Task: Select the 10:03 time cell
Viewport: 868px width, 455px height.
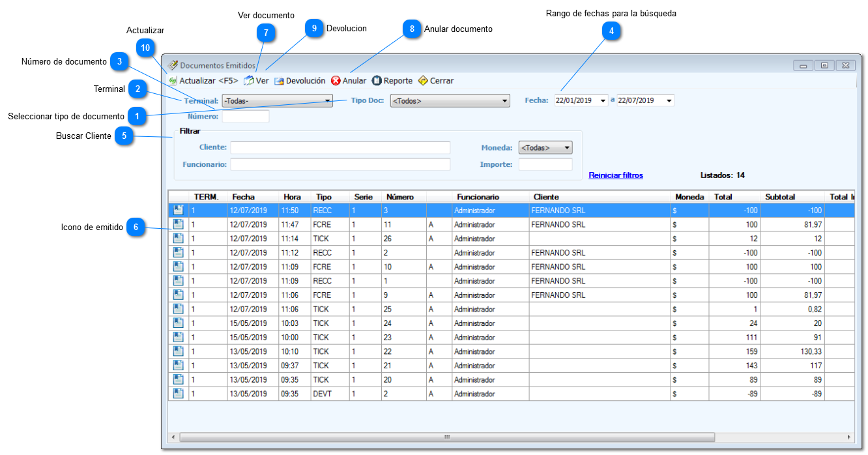Action: tap(295, 323)
